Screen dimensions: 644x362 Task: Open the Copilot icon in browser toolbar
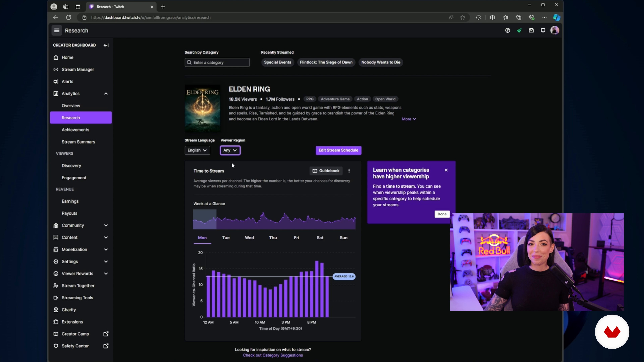pos(556,17)
